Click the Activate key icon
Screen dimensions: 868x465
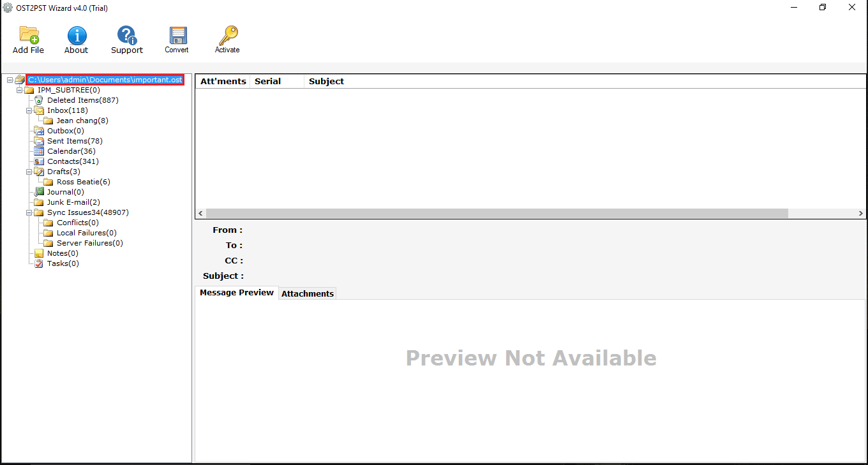coord(227,36)
